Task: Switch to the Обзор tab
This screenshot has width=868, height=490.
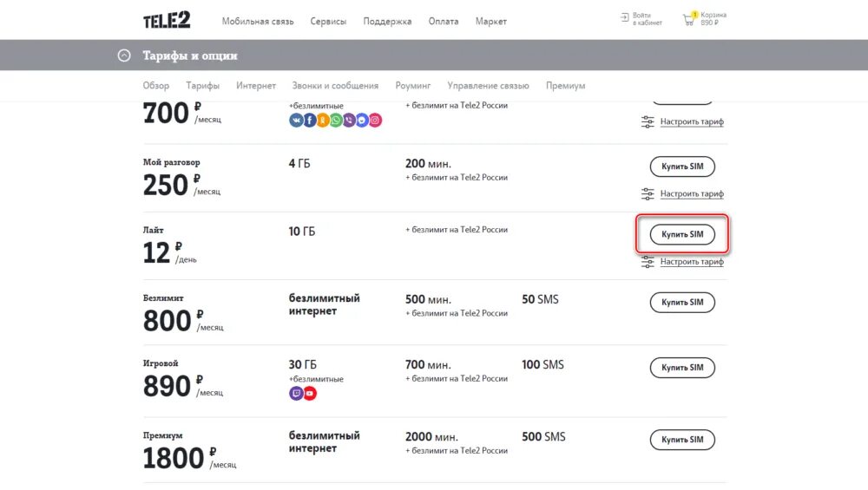Action: [x=155, y=86]
